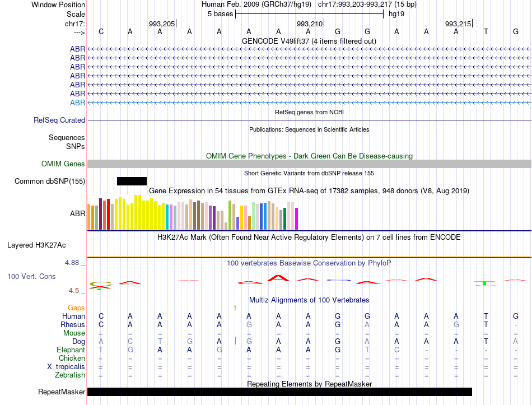Viewport: 532px width, 405px height.
Task: Click the OMIM Gene Phenotypes title text
Action: click(310, 156)
